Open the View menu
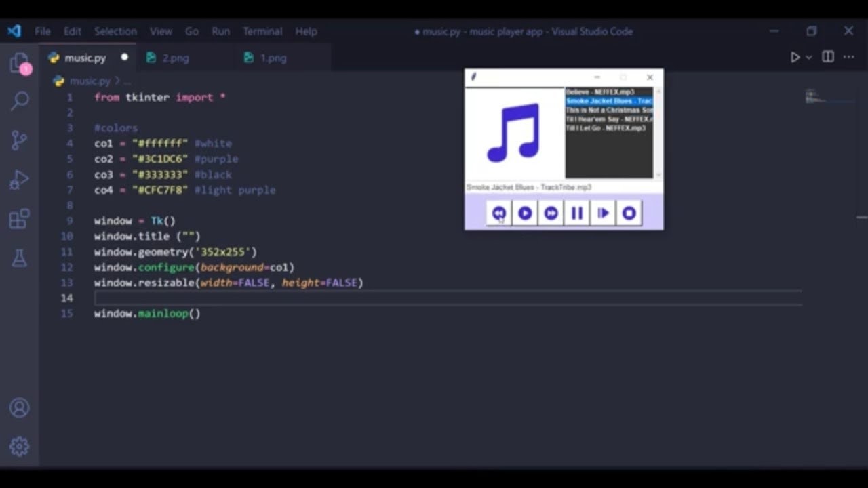 [x=161, y=31]
